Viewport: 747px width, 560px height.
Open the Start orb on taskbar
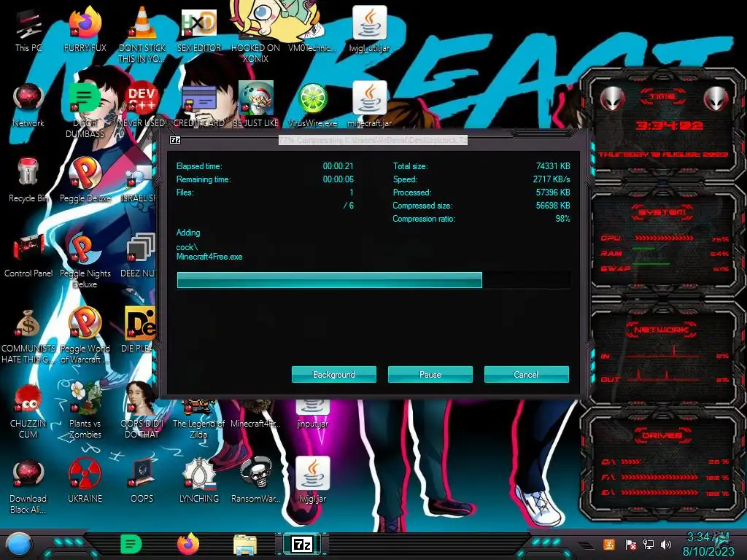tap(18, 544)
